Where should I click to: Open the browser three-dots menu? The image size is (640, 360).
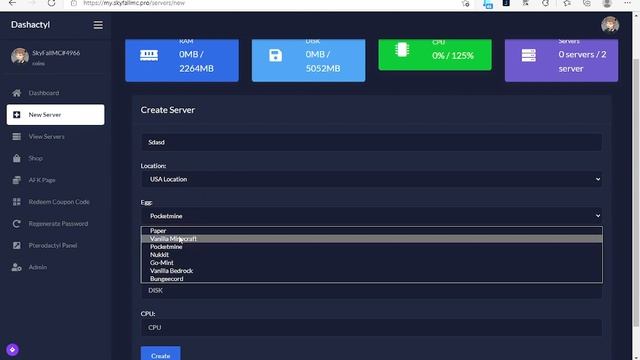click(627, 3)
